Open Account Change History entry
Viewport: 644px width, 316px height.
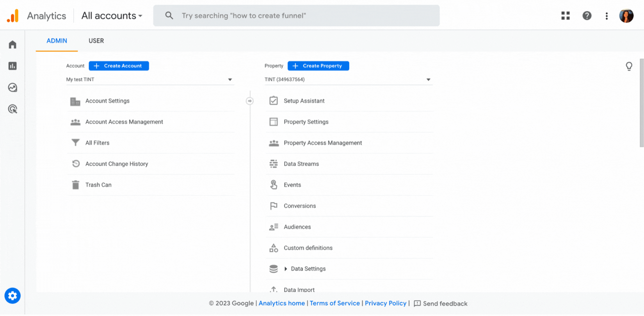[x=117, y=164]
